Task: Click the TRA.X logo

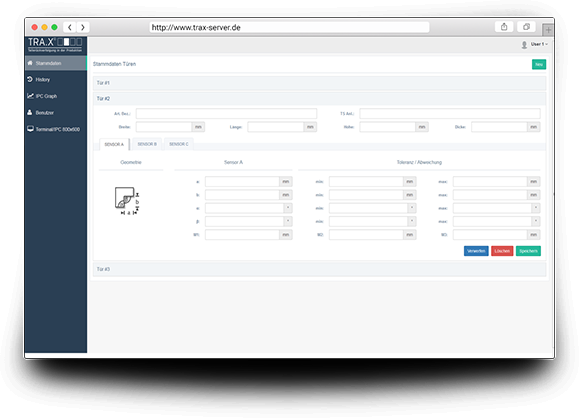Action: point(55,45)
